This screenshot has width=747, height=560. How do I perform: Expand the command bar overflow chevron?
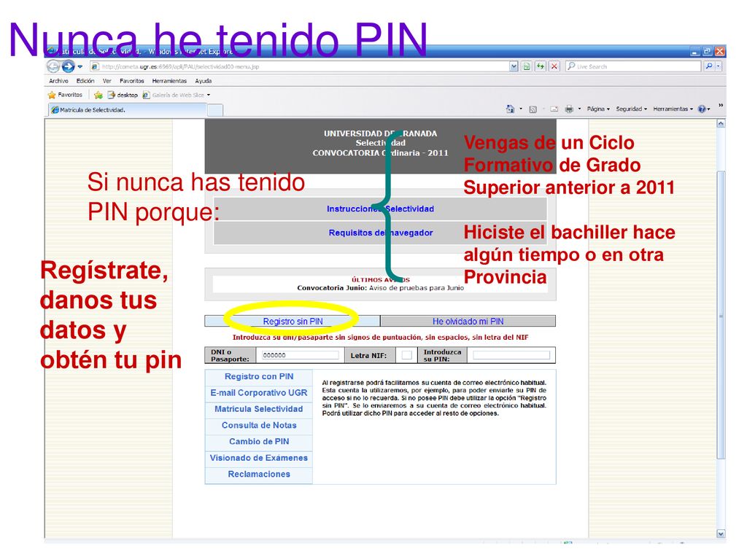tap(720, 105)
